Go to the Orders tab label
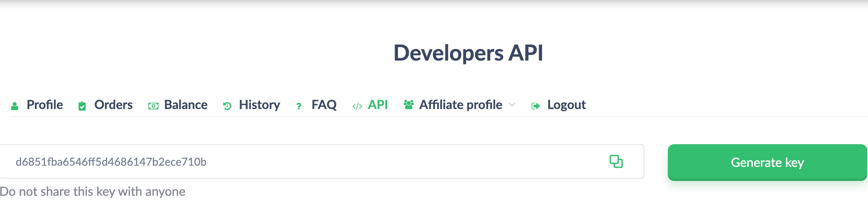Screen dimensions: 868x204 [x=113, y=105]
